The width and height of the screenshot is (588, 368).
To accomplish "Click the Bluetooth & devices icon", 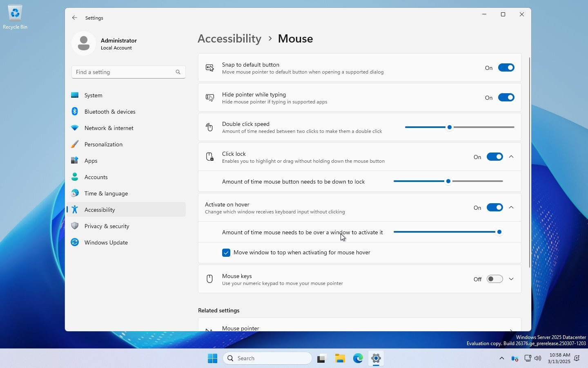I will click(x=75, y=111).
